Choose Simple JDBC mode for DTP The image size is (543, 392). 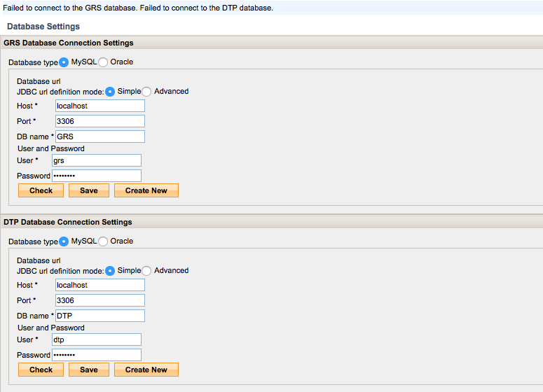tap(110, 271)
